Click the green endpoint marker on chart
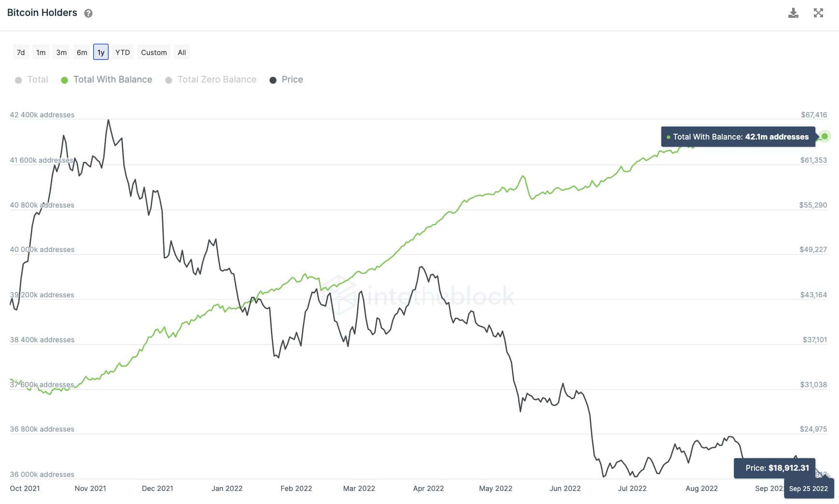 pos(825,136)
